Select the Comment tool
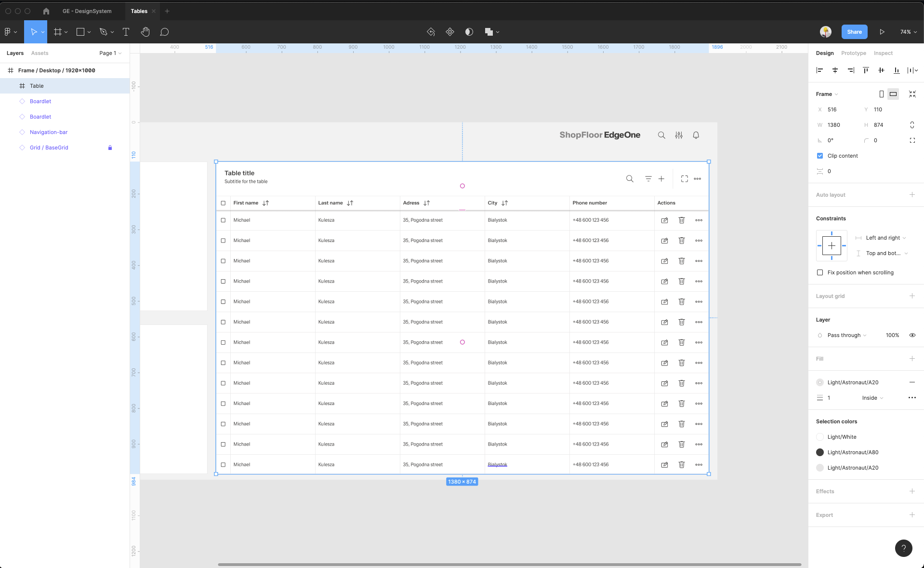The height and width of the screenshot is (568, 924). pos(164,32)
